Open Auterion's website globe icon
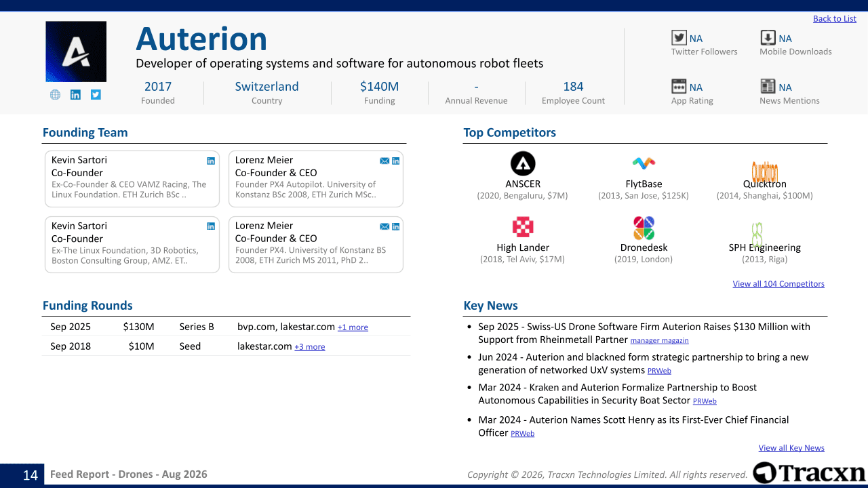Image resolution: width=868 pixels, height=488 pixels. pos(55,95)
